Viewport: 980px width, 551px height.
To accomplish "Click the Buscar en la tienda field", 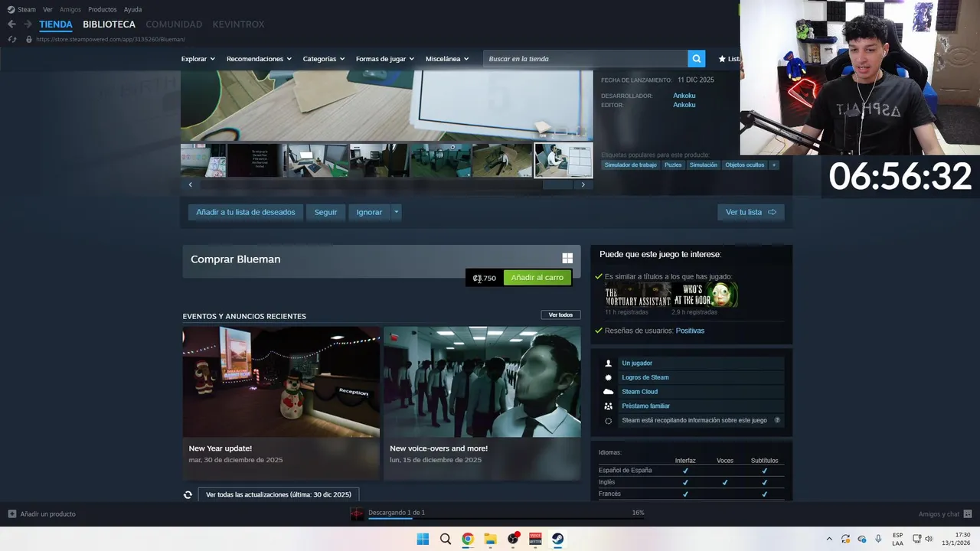I will (x=585, y=59).
